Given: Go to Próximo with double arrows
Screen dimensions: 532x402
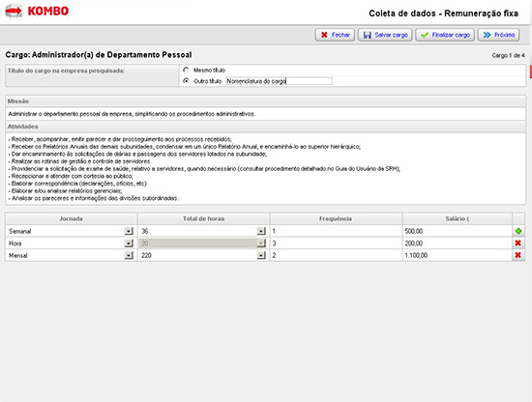Looking at the screenshot, I should pos(499,35).
